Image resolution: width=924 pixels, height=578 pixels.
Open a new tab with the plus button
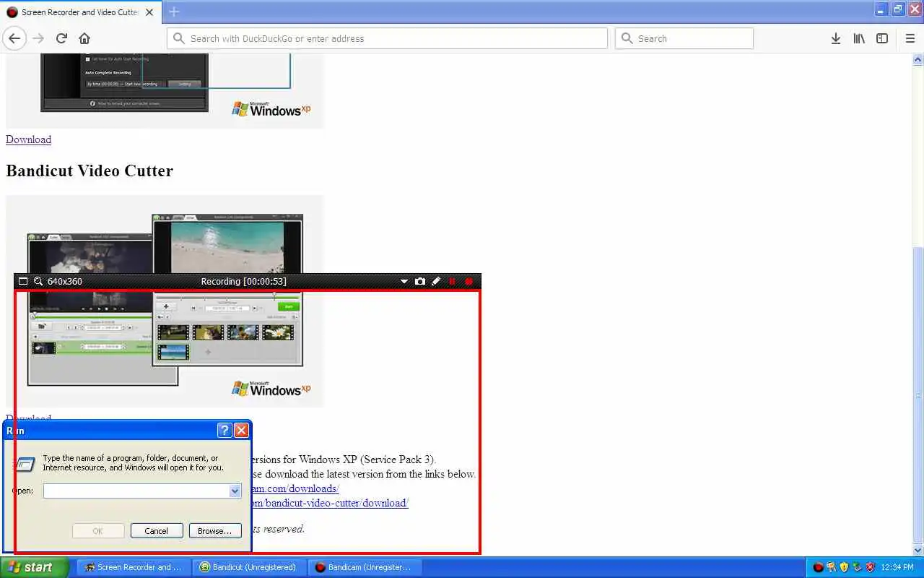pyautogui.click(x=174, y=12)
